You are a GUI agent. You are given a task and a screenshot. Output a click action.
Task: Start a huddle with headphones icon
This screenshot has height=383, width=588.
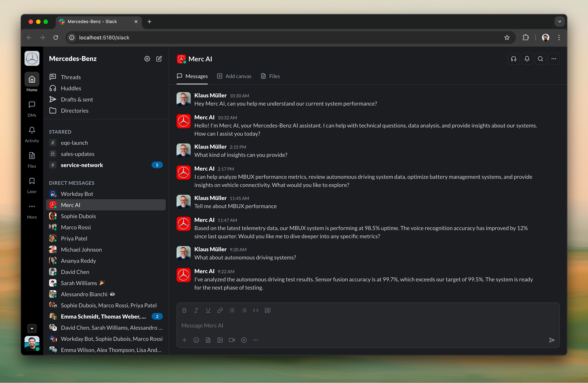tap(513, 59)
